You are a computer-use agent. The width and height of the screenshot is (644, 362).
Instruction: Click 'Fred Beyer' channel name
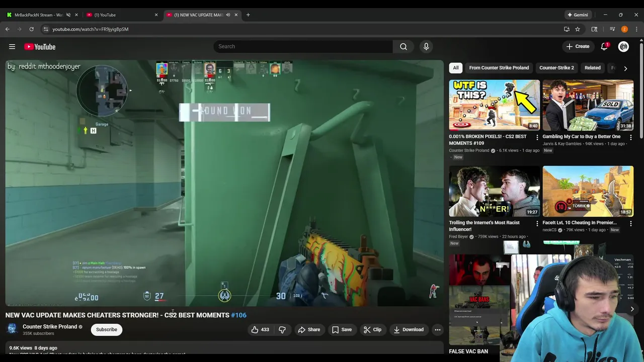[x=459, y=237]
